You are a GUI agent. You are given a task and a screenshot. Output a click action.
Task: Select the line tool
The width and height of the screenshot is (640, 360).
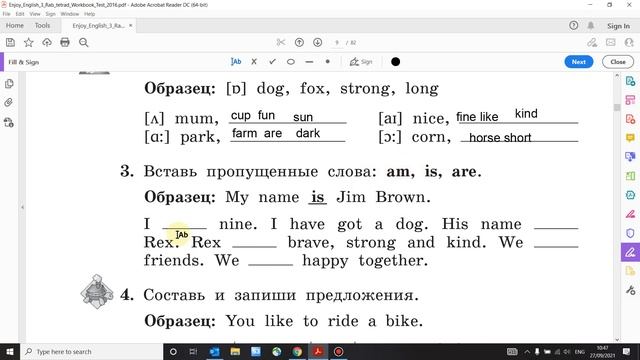click(x=309, y=62)
